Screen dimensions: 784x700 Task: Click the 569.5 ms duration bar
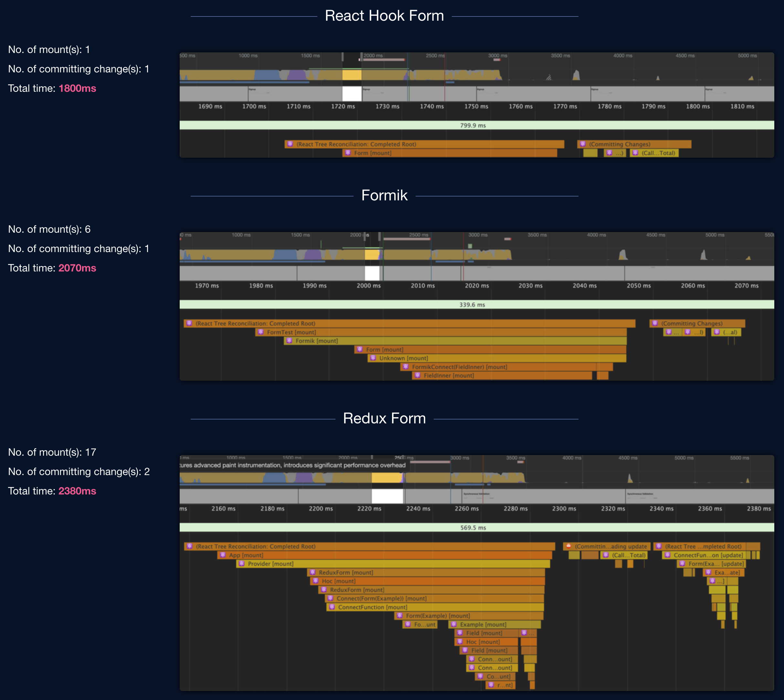pyautogui.click(x=477, y=528)
